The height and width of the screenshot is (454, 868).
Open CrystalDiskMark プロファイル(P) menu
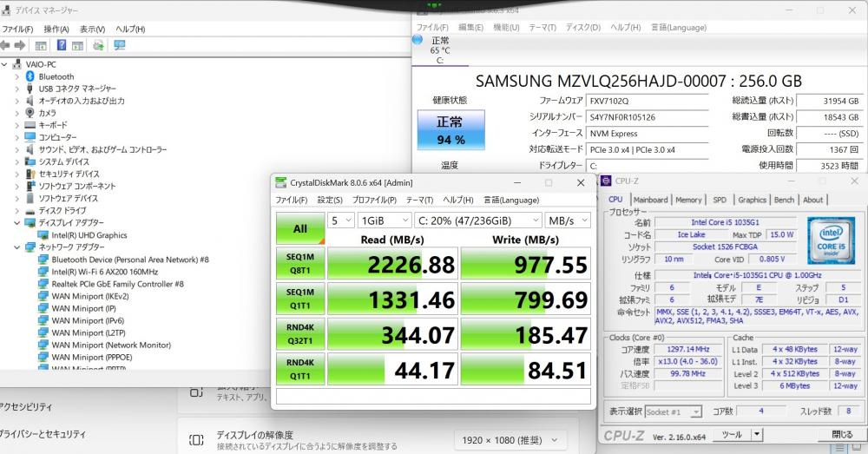coord(374,200)
